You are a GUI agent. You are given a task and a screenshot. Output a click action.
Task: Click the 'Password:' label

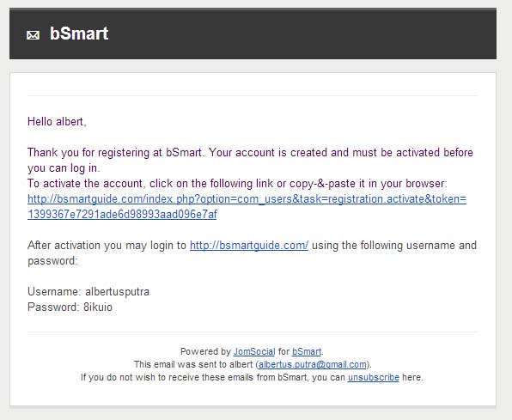pos(53,307)
